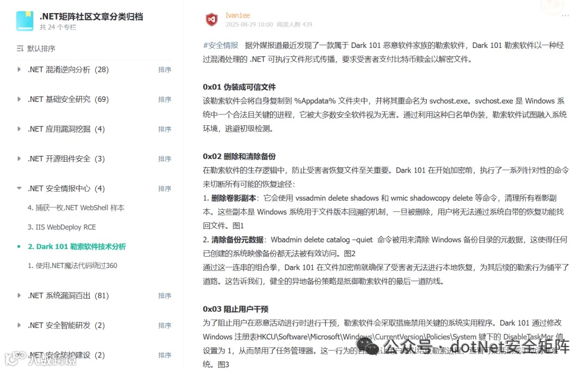Click bold text 清除备份元数据
This screenshot has height=370, width=588.
[x=237, y=240]
